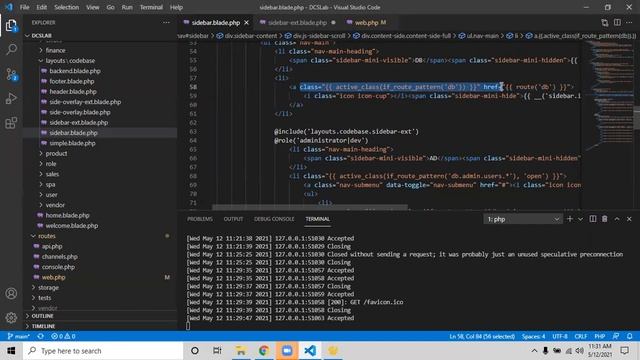Create a new terminal with plus icon

(x=570, y=219)
